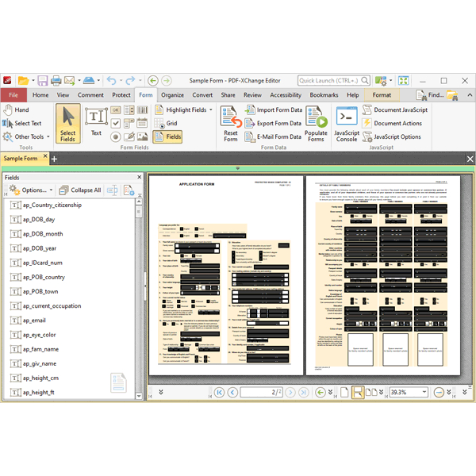The height and width of the screenshot is (476, 476).
Task: Select the ap_email field in list
Action: tap(34, 321)
